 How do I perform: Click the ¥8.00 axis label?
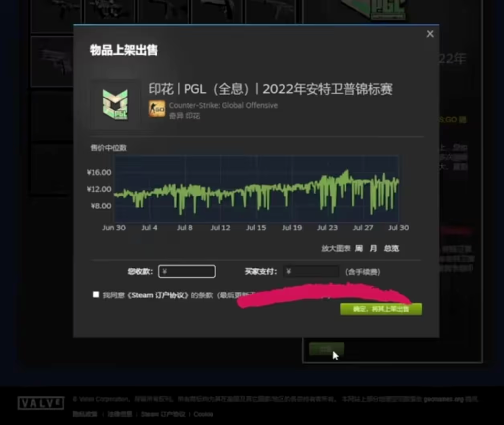pyautogui.click(x=101, y=206)
